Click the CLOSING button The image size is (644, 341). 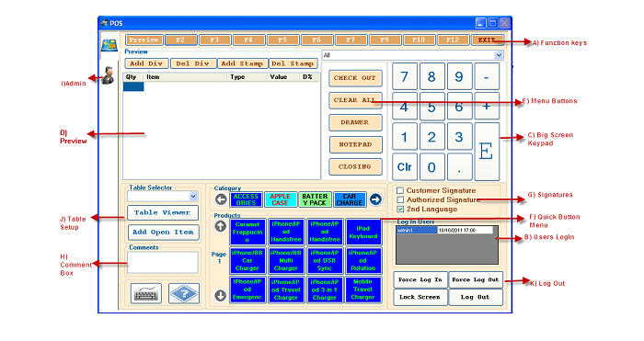355,166
